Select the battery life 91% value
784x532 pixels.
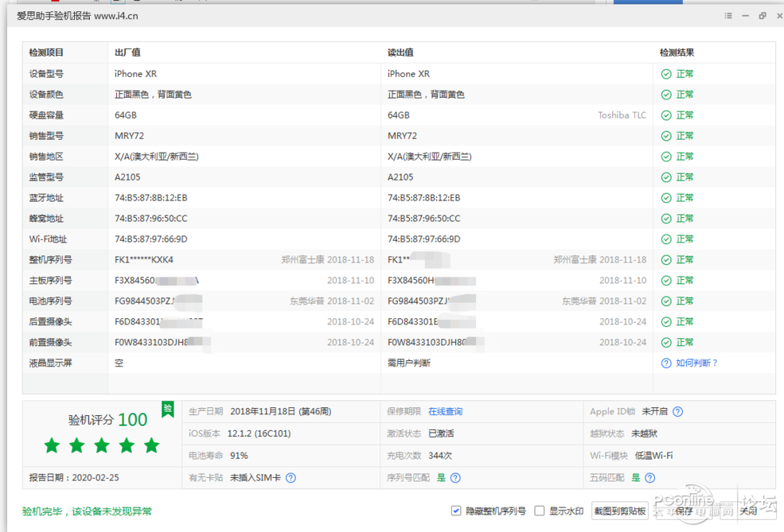[239, 456]
